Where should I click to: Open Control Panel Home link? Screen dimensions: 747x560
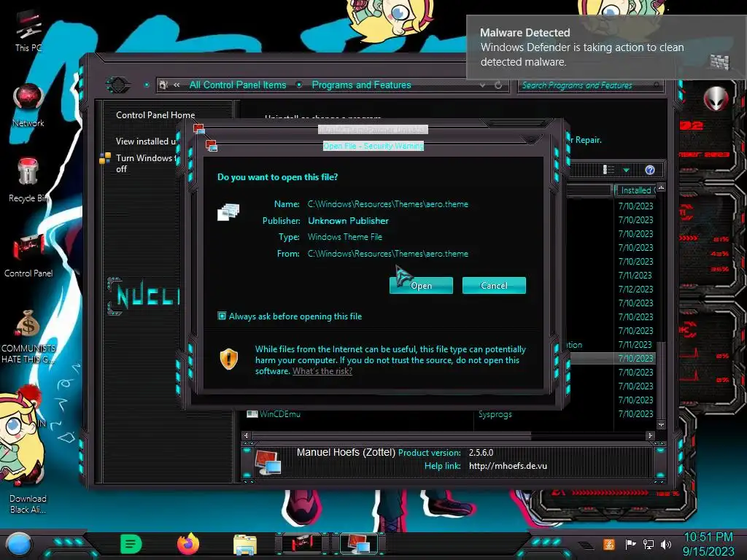[x=155, y=114]
